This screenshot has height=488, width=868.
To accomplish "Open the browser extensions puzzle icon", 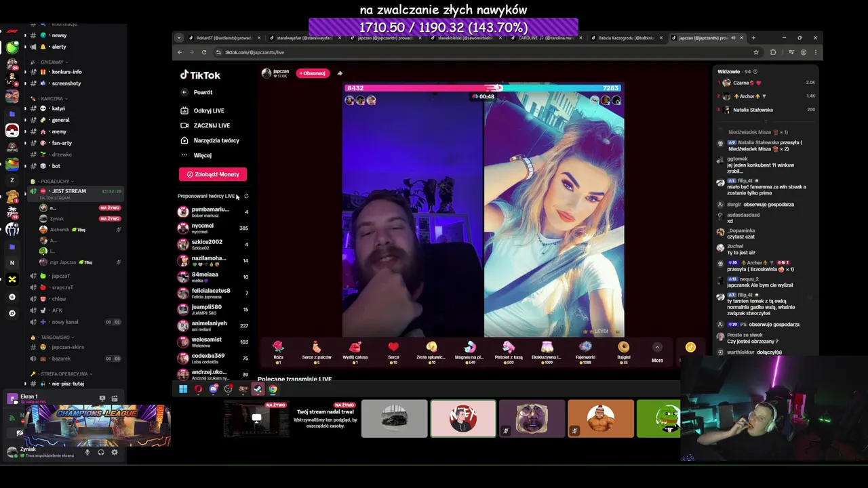I will coord(773,52).
